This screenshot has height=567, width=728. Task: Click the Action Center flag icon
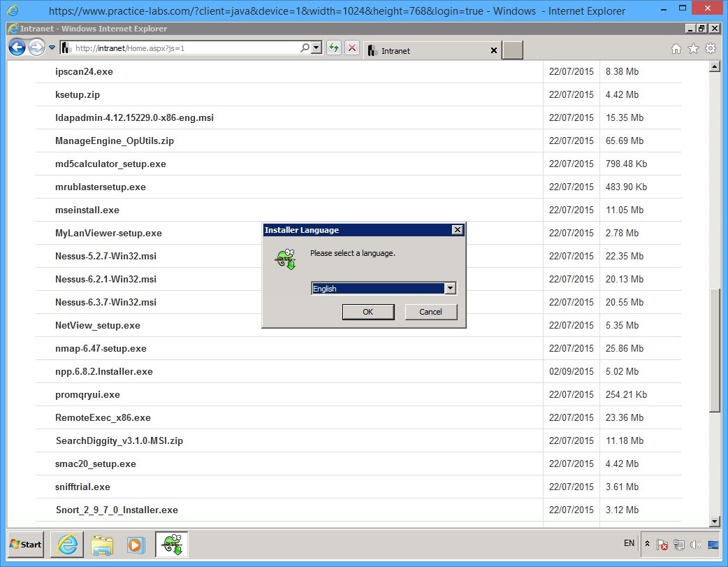click(x=662, y=544)
